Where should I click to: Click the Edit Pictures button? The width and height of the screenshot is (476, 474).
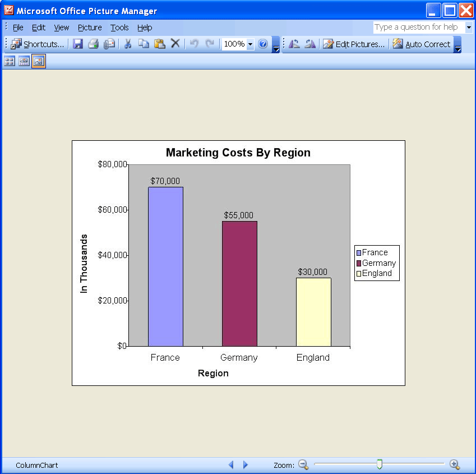(354, 44)
